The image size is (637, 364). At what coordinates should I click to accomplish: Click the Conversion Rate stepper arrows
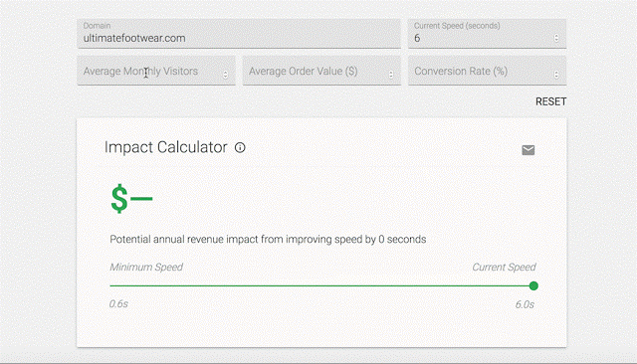tap(556, 75)
